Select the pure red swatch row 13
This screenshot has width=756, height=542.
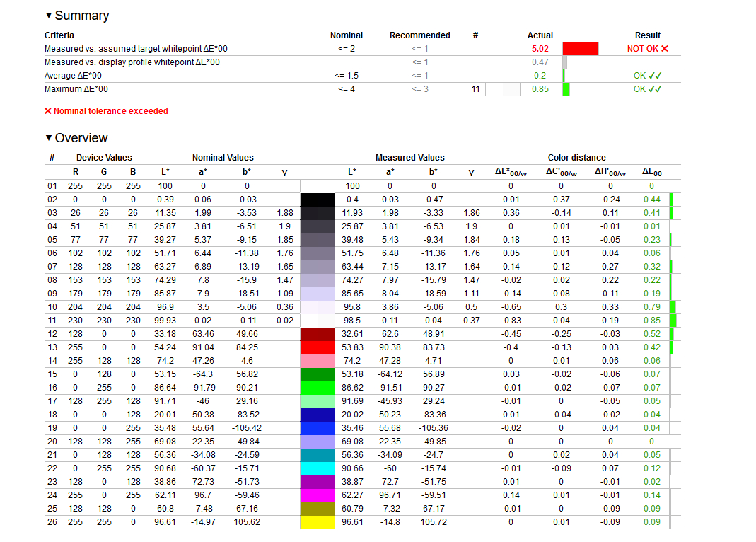click(x=318, y=347)
